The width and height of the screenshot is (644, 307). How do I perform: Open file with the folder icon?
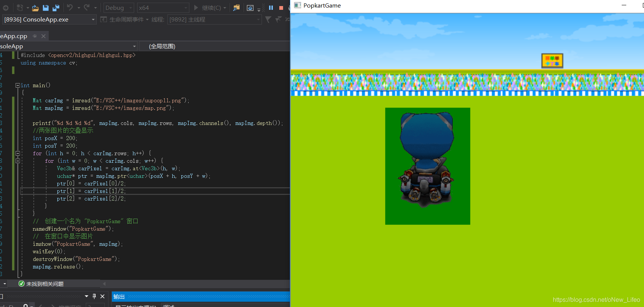pos(35,8)
